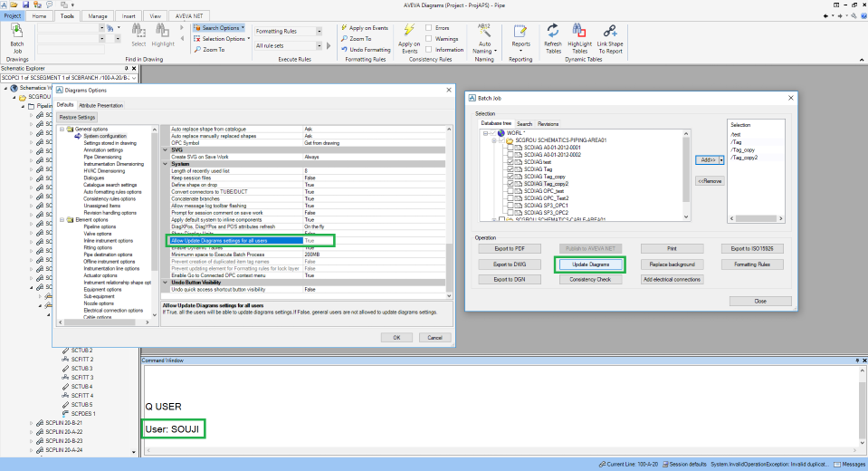Select Pipeline options in the options tree
This screenshot has height=471, width=868.
tap(101, 226)
